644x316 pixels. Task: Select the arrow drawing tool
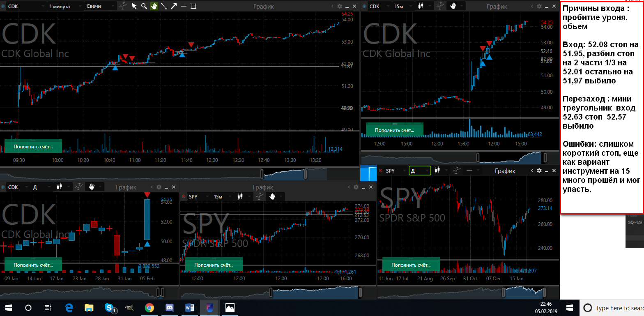pos(174,6)
